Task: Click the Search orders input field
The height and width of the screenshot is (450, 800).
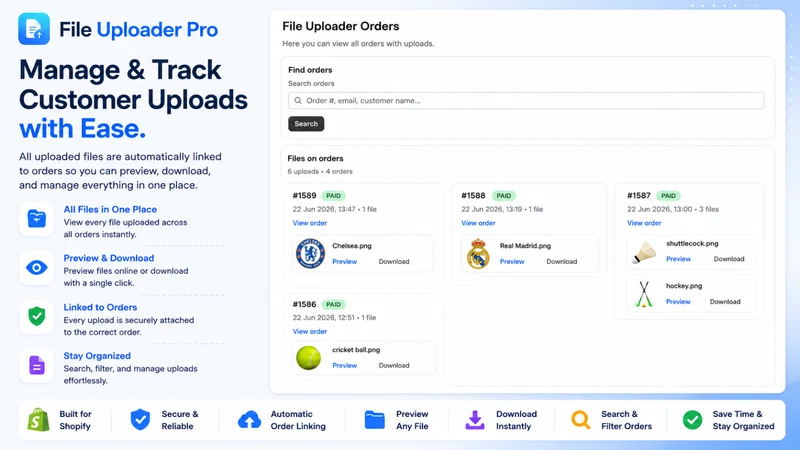Action: [526, 101]
